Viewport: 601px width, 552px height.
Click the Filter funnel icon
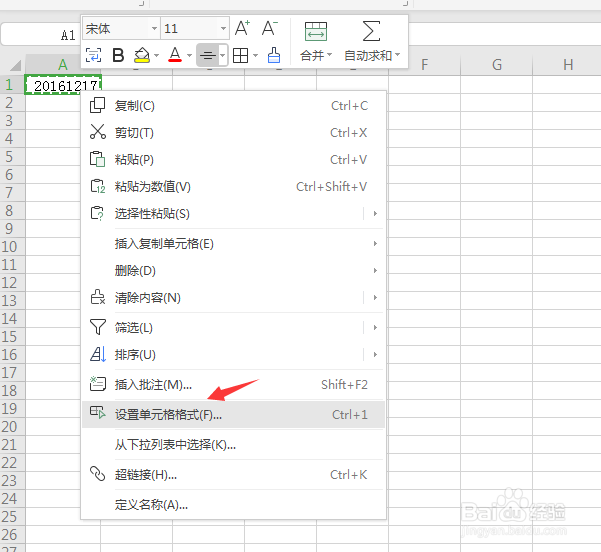click(97, 327)
